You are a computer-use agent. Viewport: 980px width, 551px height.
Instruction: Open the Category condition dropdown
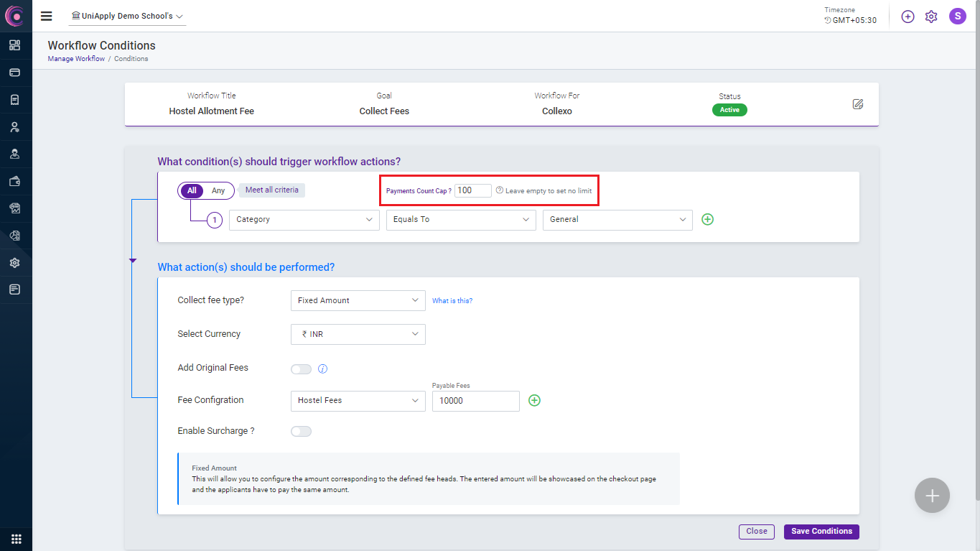[x=304, y=220]
